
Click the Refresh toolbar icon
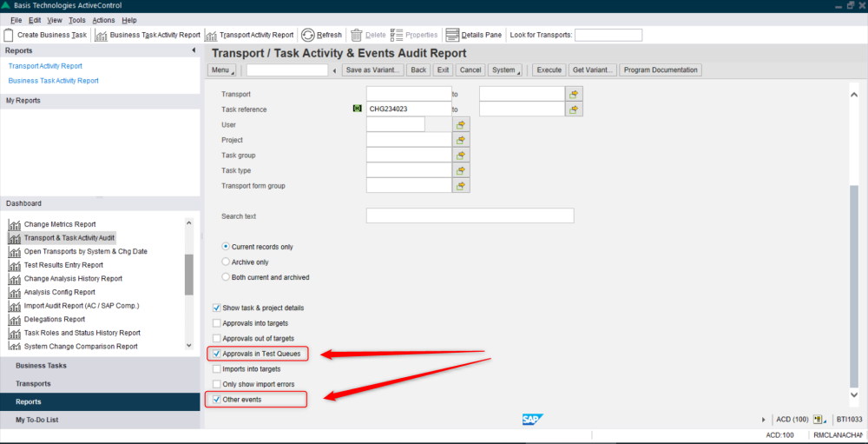coord(308,35)
